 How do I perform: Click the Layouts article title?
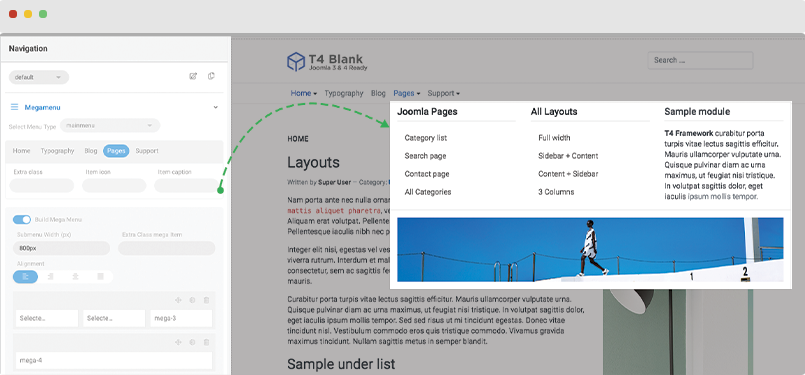tap(313, 163)
